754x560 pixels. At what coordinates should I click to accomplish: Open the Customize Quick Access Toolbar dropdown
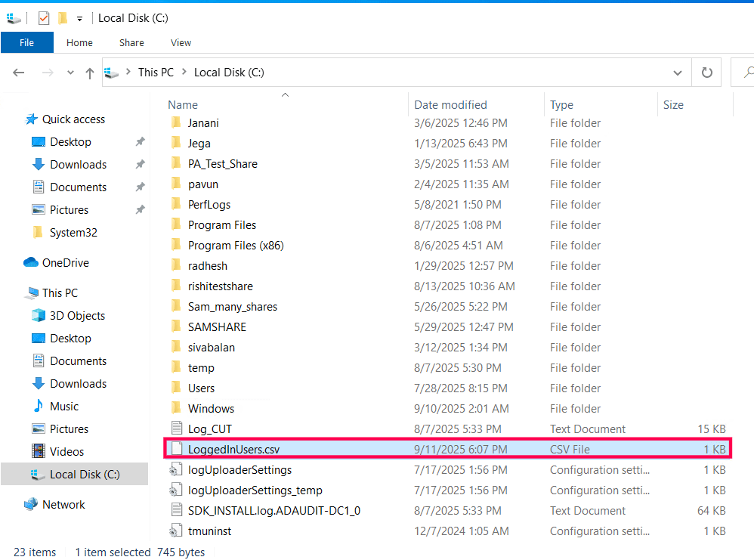[79, 17]
